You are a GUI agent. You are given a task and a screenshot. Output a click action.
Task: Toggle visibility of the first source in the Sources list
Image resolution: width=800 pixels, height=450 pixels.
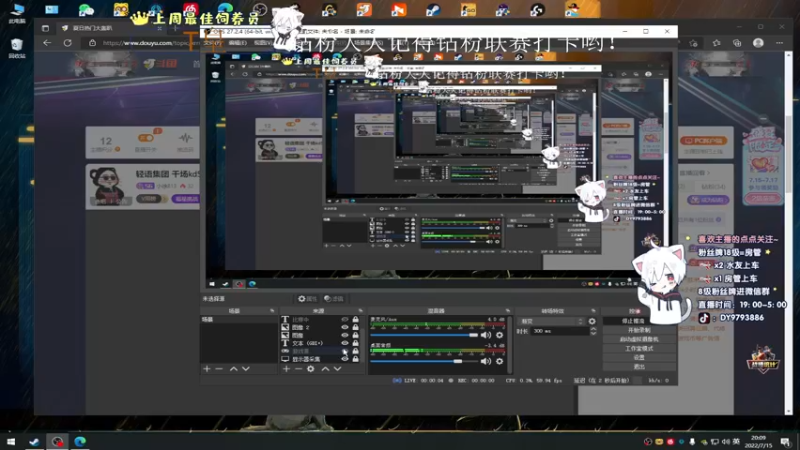tap(345, 319)
